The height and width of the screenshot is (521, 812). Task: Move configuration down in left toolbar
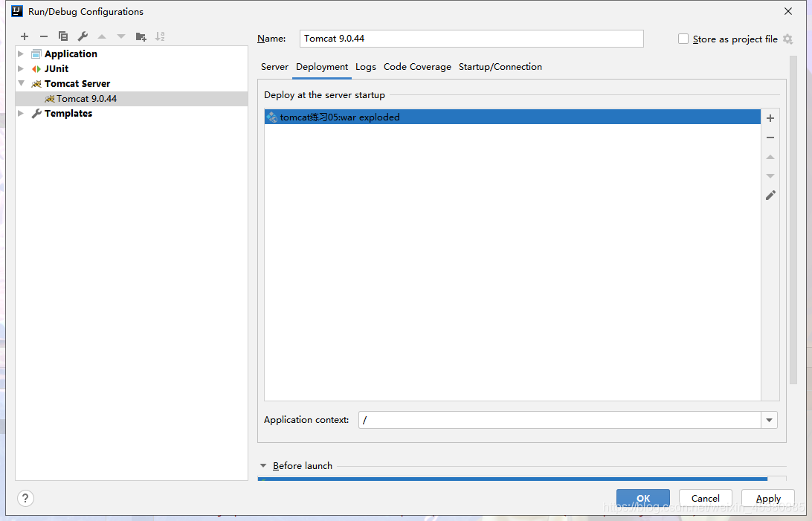click(x=121, y=36)
